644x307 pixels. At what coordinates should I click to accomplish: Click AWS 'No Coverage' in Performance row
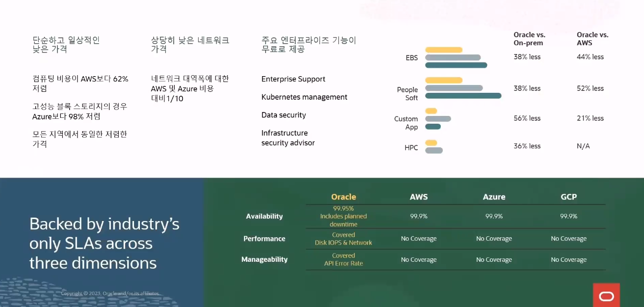[x=419, y=239]
